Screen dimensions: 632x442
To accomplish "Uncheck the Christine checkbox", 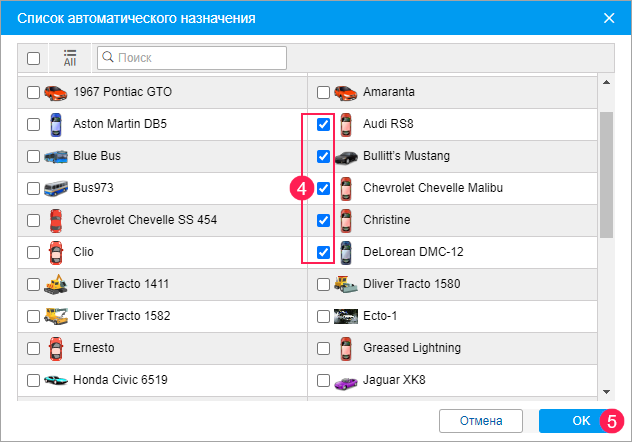I will coord(324,220).
